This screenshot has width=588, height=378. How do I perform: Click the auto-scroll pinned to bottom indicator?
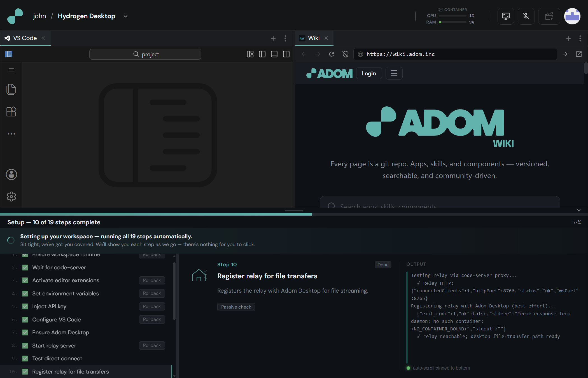click(x=438, y=368)
